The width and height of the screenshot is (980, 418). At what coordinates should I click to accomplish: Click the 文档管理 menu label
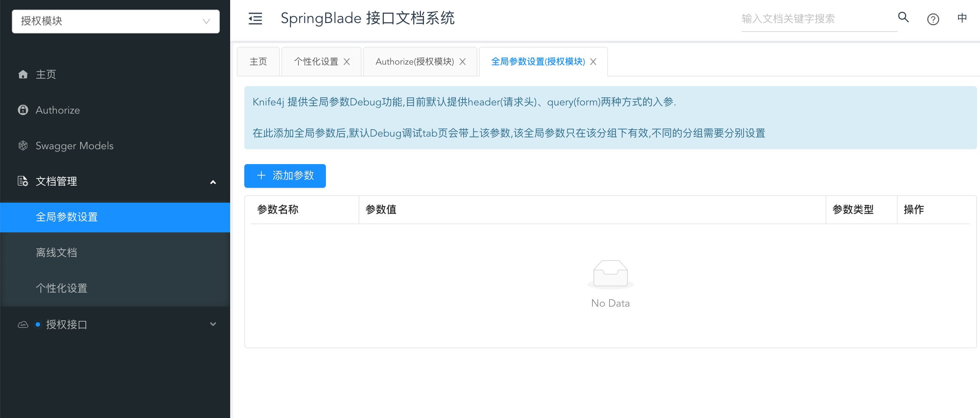point(56,182)
